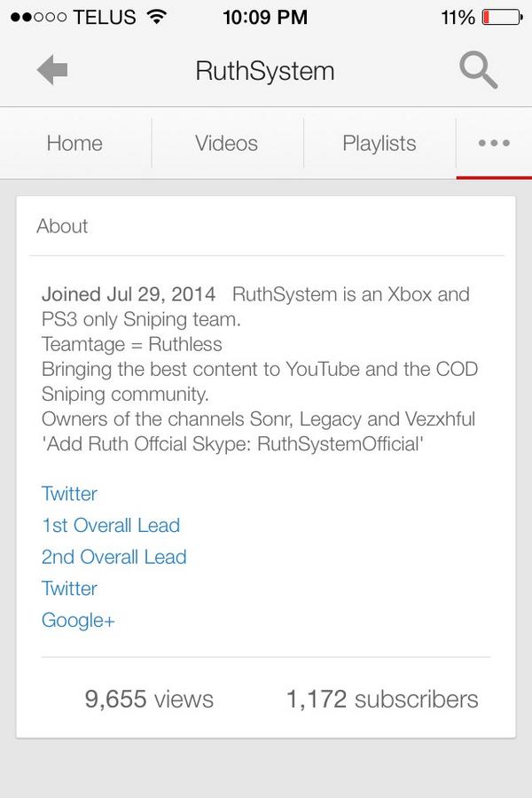Open the 1st Overall Lead link
The image size is (532, 798).
point(111,525)
